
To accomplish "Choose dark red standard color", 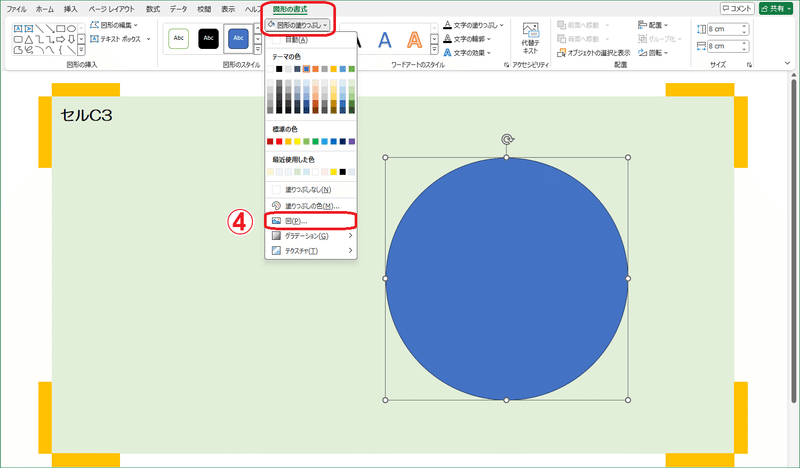I will click(270, 141).
